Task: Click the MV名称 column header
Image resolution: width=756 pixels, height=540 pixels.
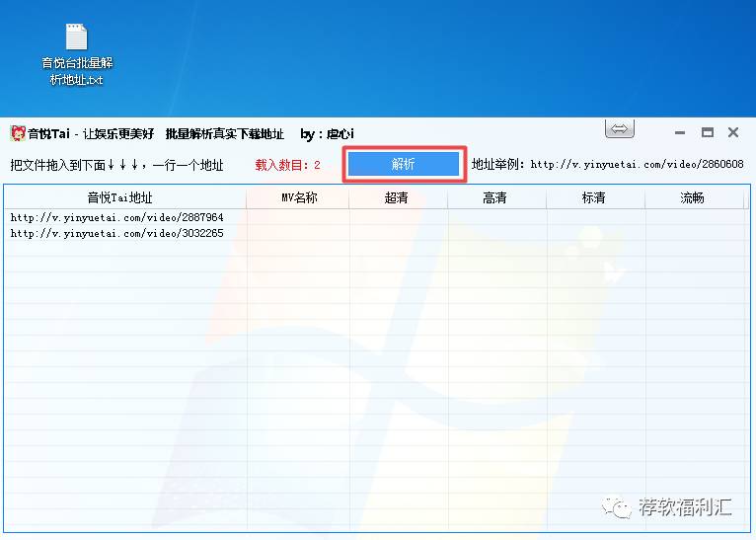Action: (x=298, y=197)
